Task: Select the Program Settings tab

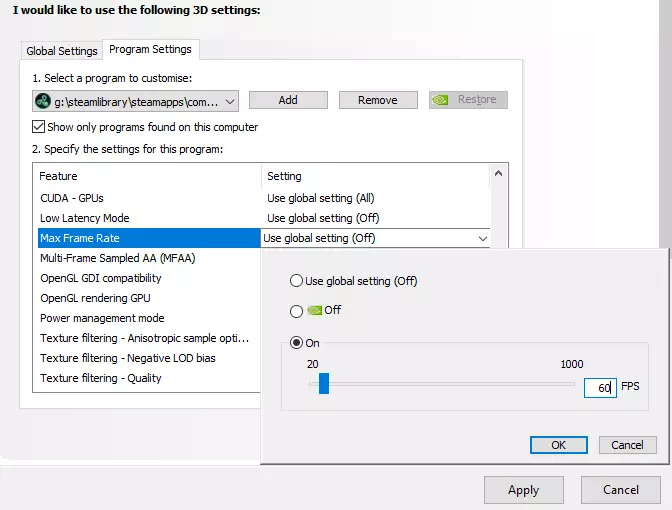Action: pyautogui.click(x=152, y=49)
